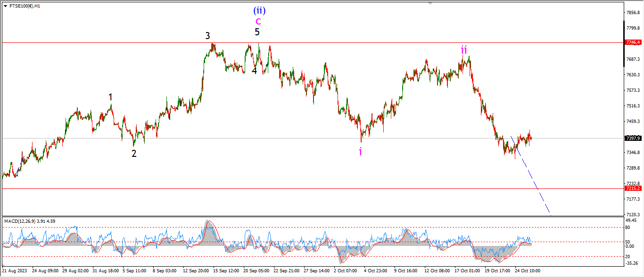Select the magenta i wave label
Viewport: 644px width, 277px height.
pos(361,151)
